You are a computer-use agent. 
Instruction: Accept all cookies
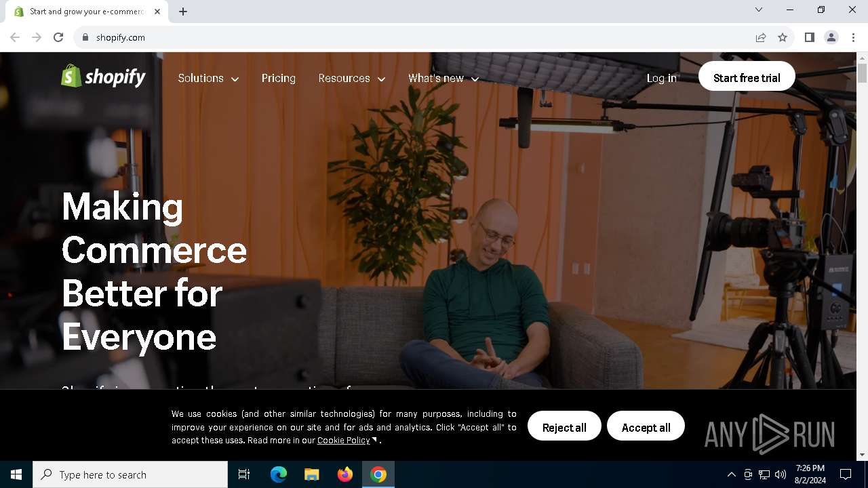(x=646, y=427)
